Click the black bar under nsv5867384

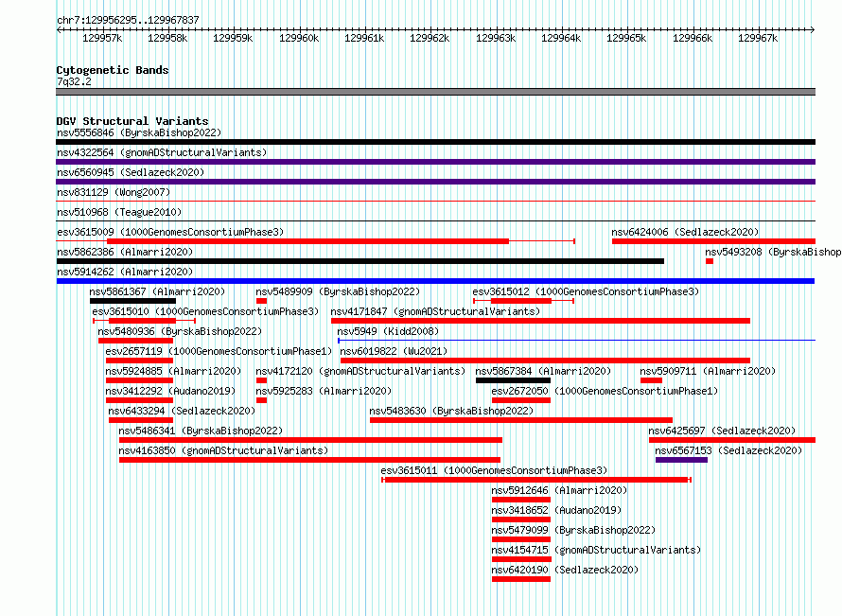point(513,380)
